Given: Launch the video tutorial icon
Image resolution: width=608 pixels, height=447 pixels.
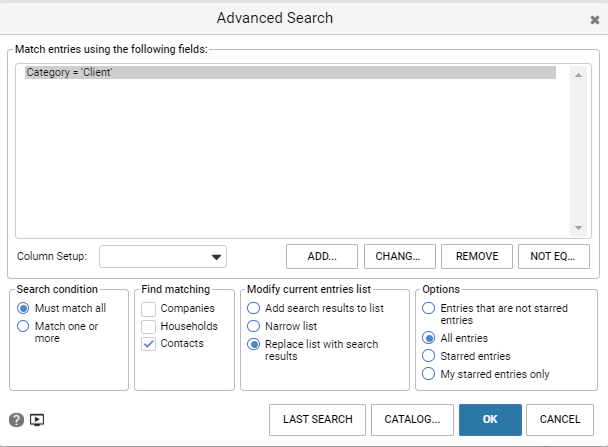Looking at the screenshot, I should pos(37,419).
